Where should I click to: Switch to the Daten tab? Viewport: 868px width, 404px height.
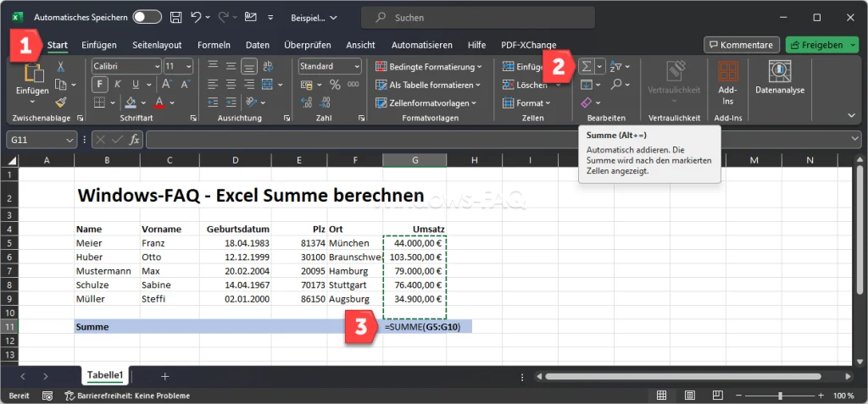258,46
